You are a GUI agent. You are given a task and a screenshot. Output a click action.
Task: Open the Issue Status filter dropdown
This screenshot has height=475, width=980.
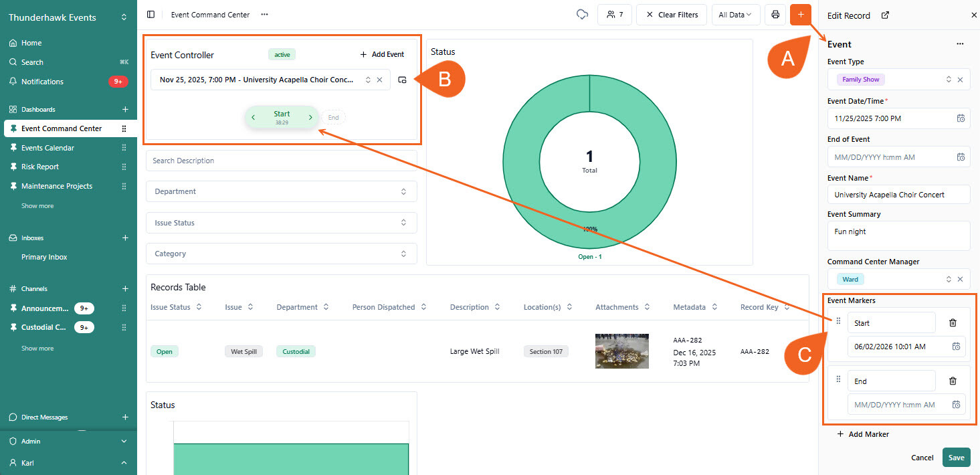pos(282,223)
